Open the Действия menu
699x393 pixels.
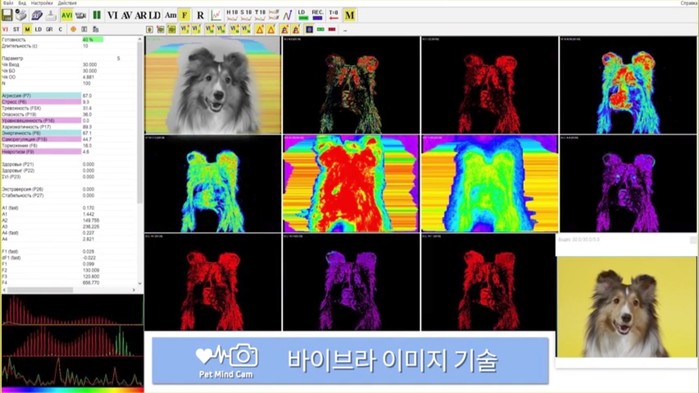click(x=67, y=3)
